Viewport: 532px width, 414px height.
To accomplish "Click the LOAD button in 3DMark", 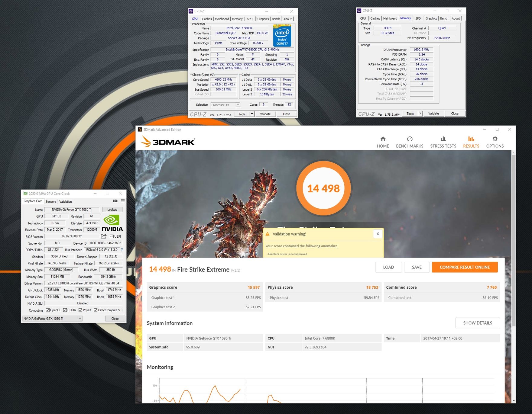I will (388, 267).
